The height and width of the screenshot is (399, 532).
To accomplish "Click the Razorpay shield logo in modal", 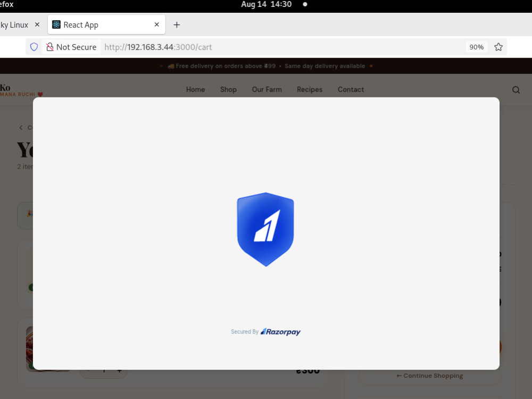I will (265, 229).
